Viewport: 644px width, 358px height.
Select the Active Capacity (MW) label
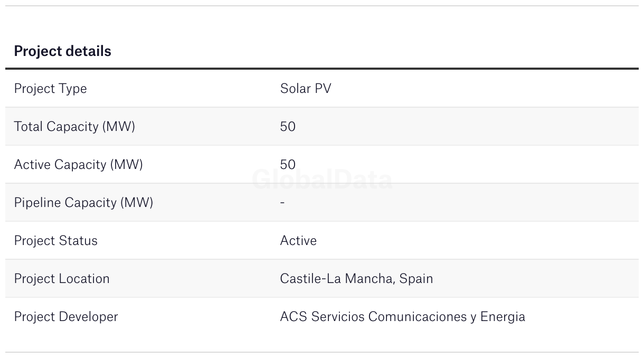pos(78,165)
